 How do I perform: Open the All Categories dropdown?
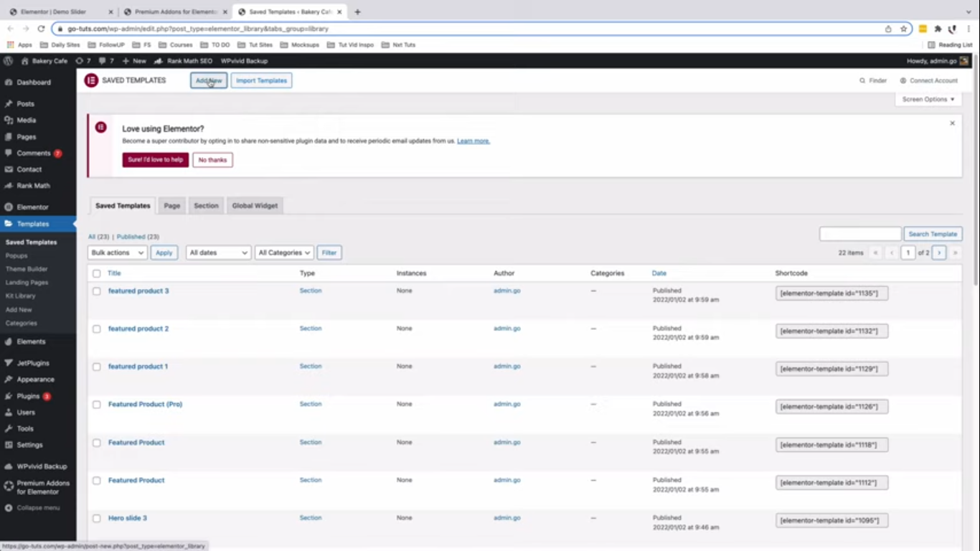(x=284, y=253)
